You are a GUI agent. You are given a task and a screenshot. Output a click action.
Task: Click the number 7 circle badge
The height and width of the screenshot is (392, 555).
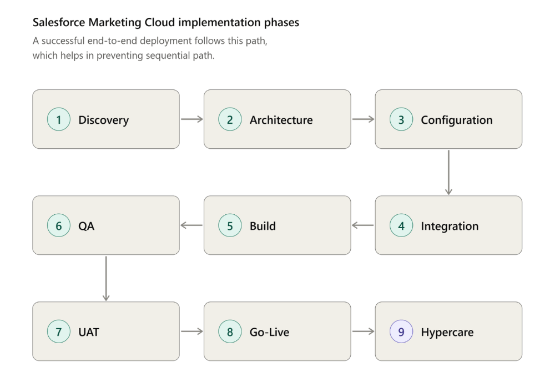click(x=59, y=331)
